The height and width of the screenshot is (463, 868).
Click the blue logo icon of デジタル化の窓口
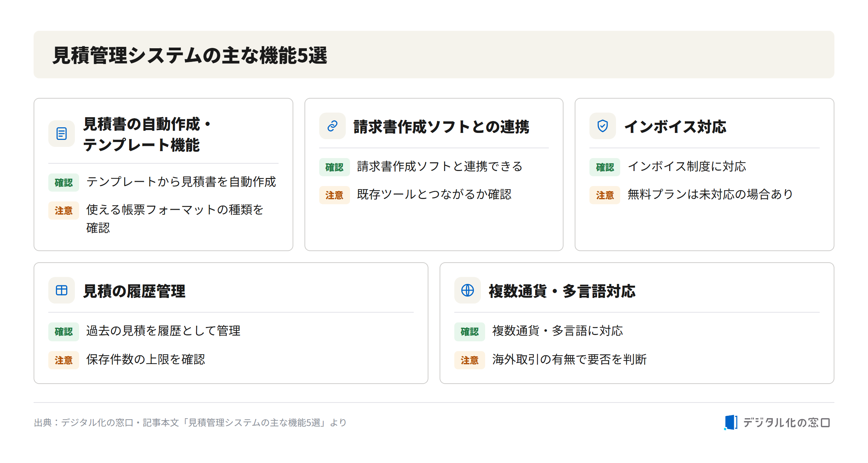tap(730, 422)
